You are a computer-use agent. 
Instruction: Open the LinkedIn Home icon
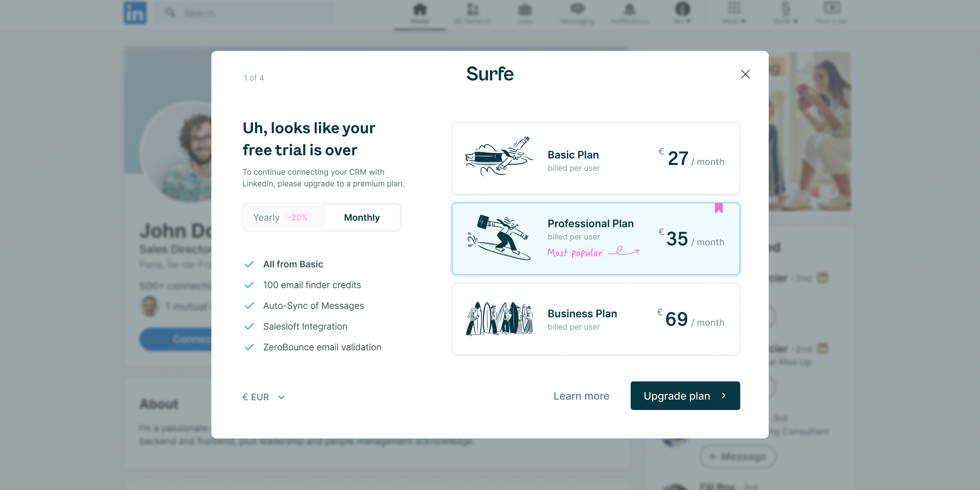tap(420, 11)
